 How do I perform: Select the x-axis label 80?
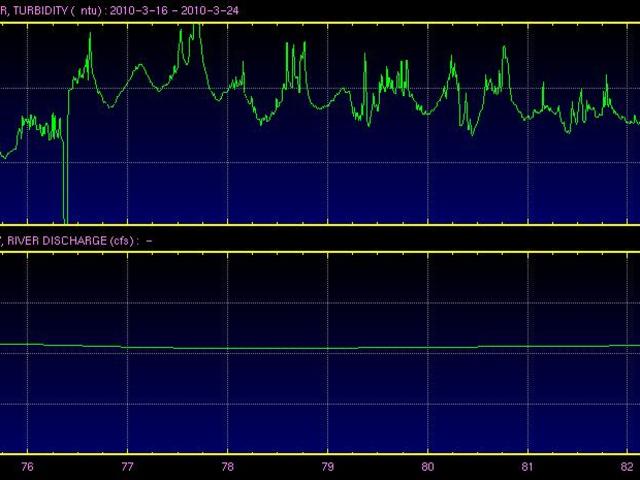pos(428,467)
